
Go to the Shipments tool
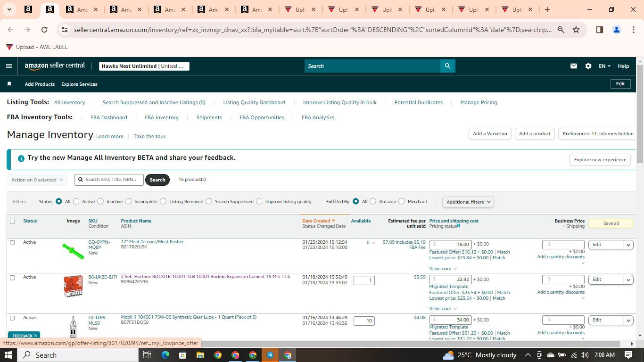[x=209, y=117]
